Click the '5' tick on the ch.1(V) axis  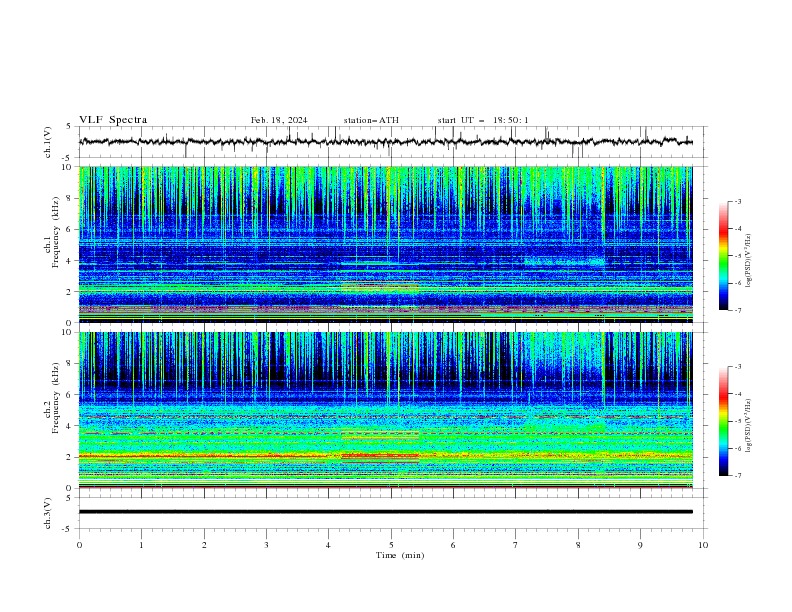[70, 126]
